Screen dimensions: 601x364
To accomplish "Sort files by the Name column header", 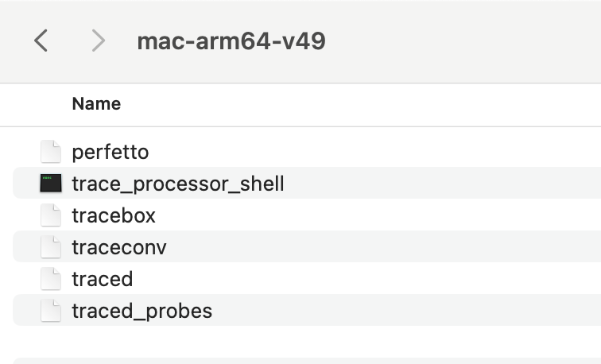I will click(96, 104).
